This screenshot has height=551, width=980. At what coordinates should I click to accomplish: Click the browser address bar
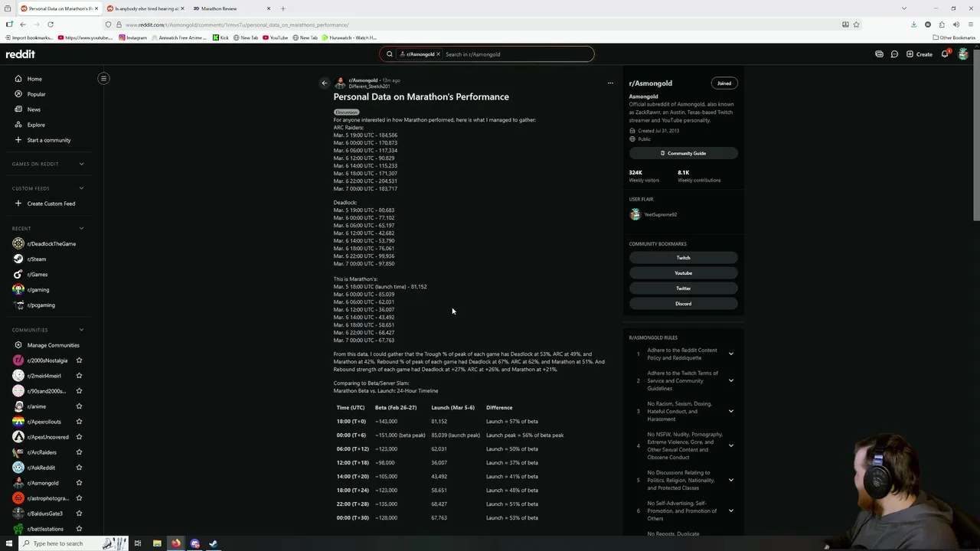[x=475, y=24]
